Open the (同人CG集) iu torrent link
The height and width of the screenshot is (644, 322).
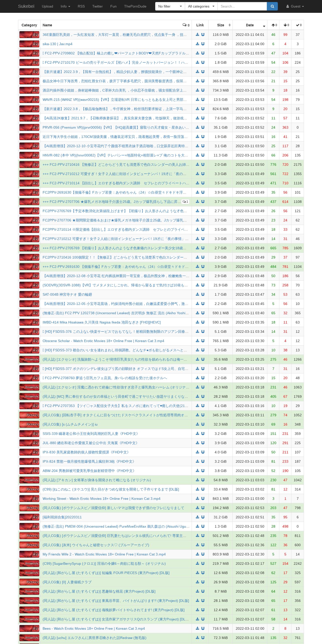tap(70, 424)
